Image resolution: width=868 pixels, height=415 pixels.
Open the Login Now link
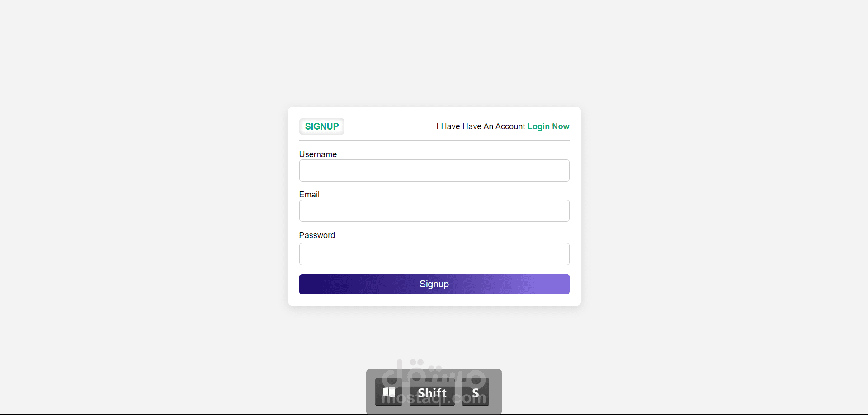point(548,126)
